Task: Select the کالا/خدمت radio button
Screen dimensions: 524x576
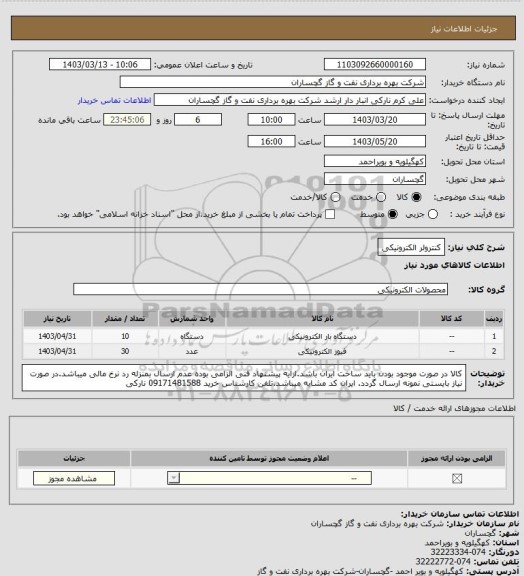Action: [335, 197]
